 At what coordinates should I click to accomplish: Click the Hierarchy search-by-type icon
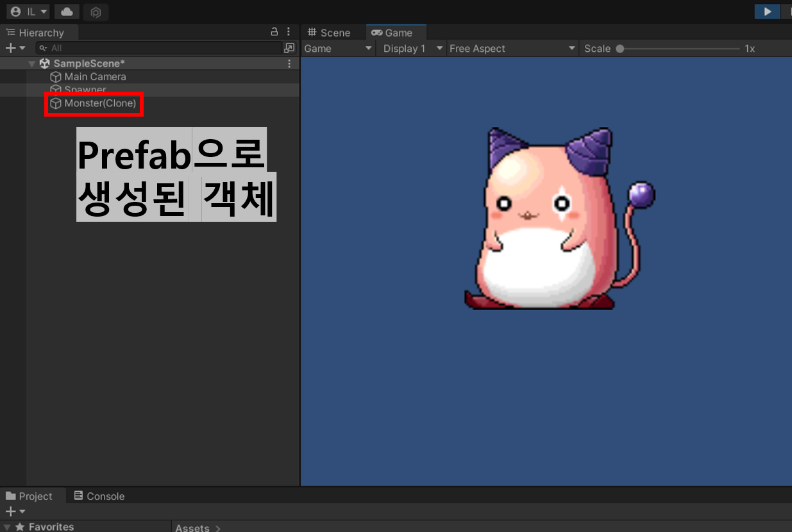[290, 48]
